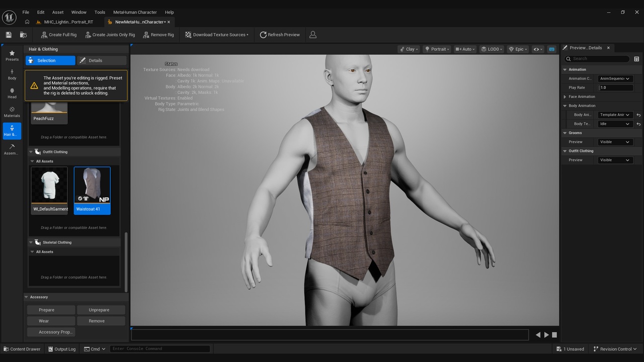
Task: Click the Browse to asset icon in the toolbar
Action: (x=23, y=35)
